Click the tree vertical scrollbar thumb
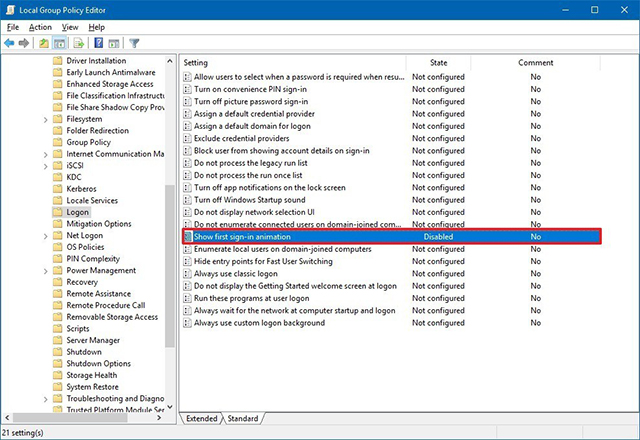Screen dimensions: 640x440 (170, 266)
